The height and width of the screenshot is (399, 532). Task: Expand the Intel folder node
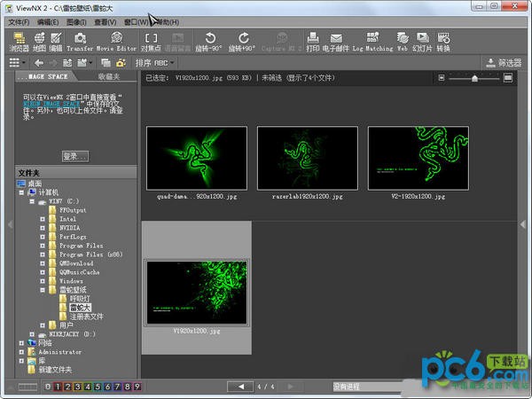[x=43, y=219]
